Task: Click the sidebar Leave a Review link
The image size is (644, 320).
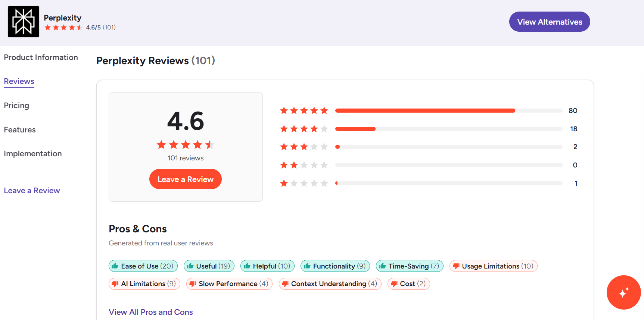Action: tap(32, 191)
